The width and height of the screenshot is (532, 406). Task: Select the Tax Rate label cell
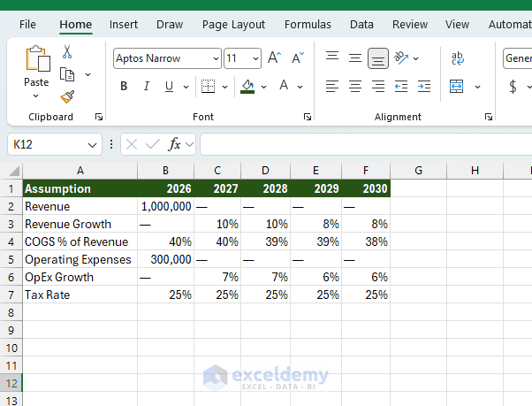[x=80, y=295]
